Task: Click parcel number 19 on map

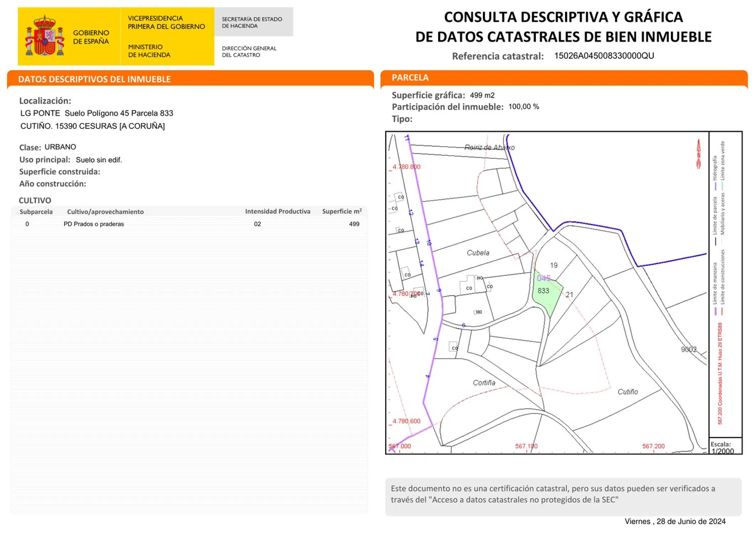Action: 554,265
